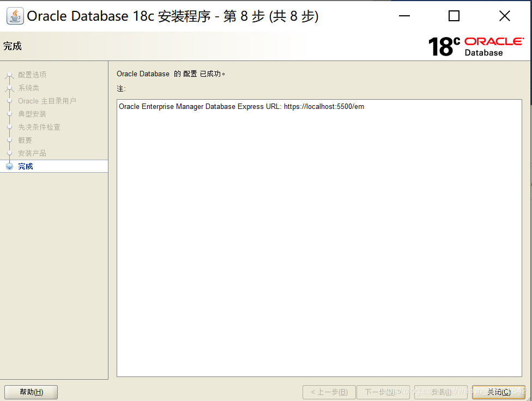Click the installer window title text

(173, 16)
